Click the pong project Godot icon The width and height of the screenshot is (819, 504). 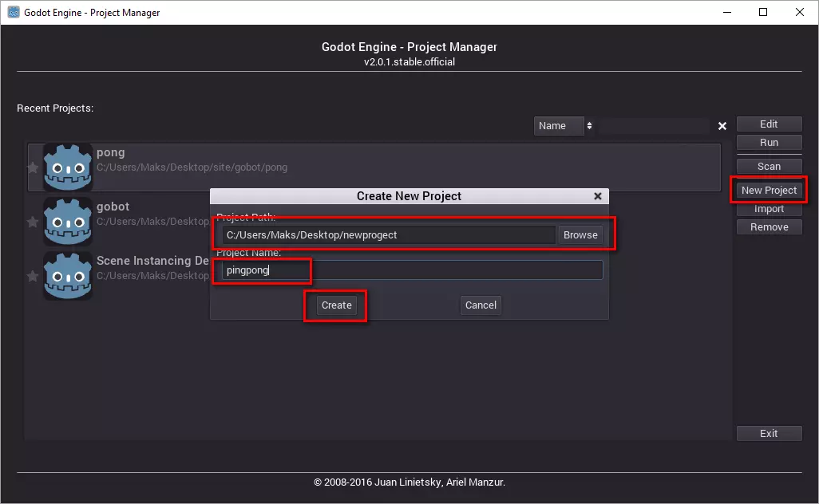point(68,167)
